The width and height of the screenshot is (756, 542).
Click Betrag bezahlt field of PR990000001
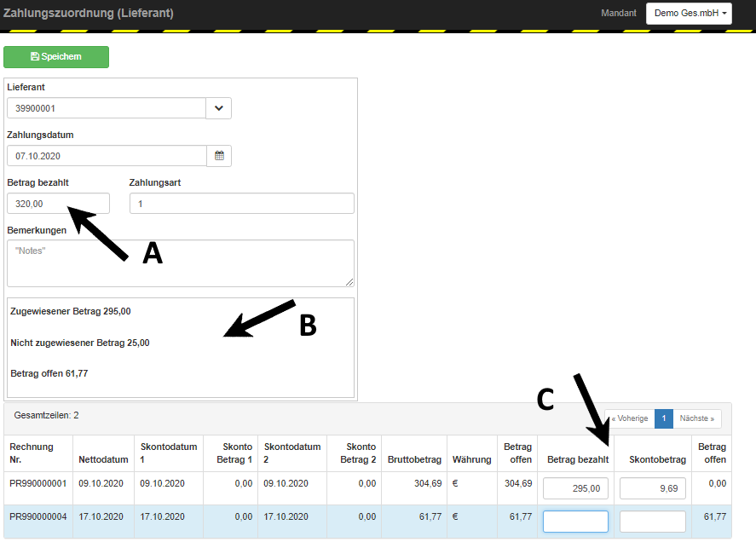click(575, 488)
